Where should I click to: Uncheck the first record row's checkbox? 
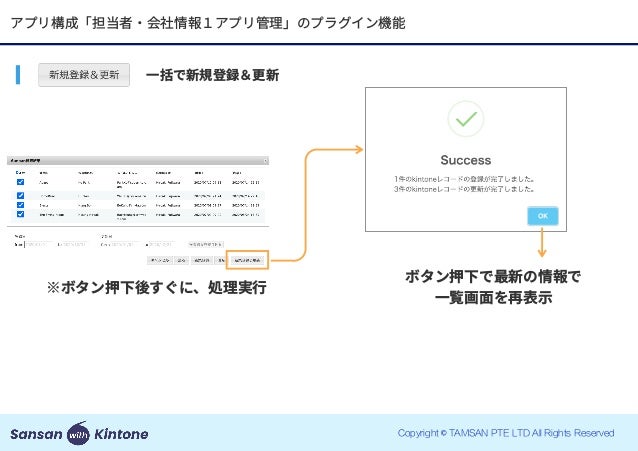tap(20, 182)
